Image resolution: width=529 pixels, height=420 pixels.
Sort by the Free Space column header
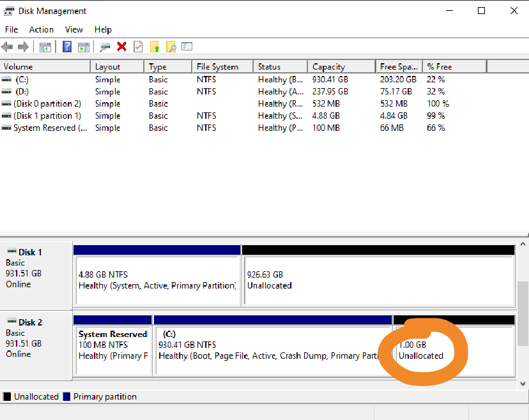pyautogui.click(x=399, y=67)
